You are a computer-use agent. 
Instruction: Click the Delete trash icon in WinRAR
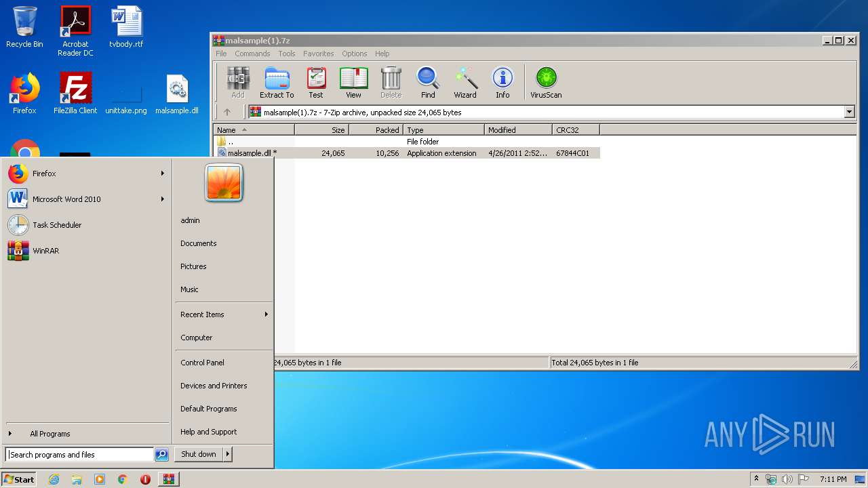[391, 83]
